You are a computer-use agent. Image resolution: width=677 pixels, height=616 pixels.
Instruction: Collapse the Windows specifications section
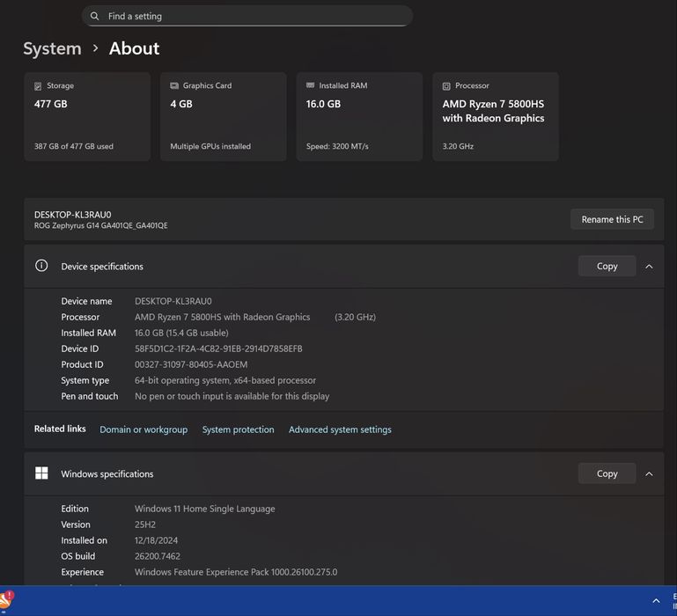[649, 474]
